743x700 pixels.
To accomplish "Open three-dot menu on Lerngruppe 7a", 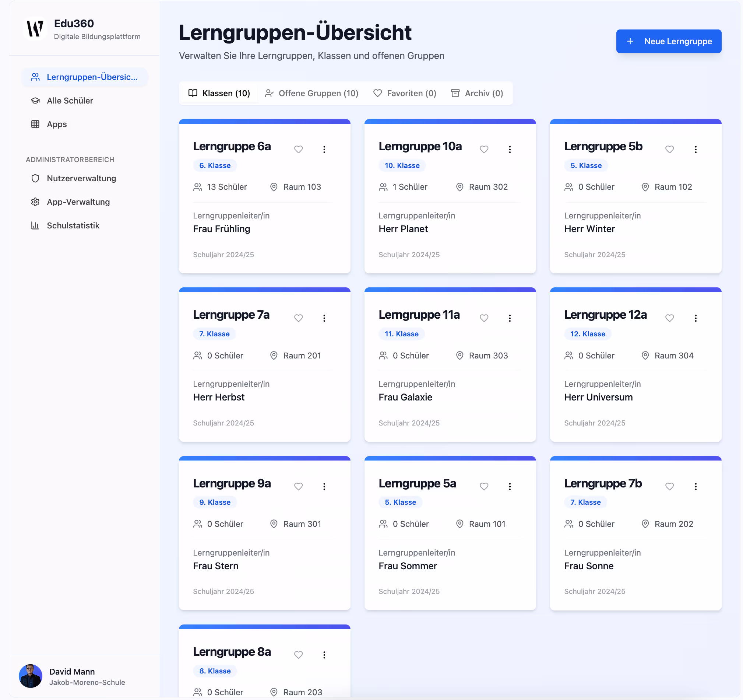I will (324, 318).
